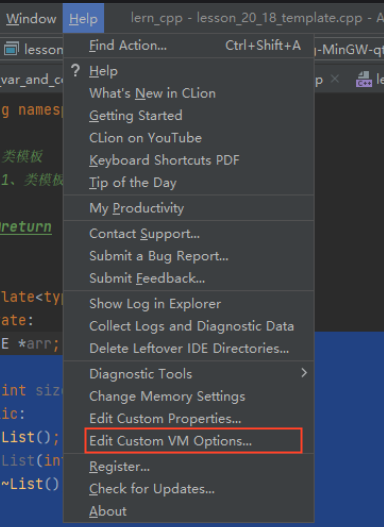This screenshot has height=527, width=384.
Task: Choose Delete Leftover IDE Directories...
Action: [x=188, y=349]
